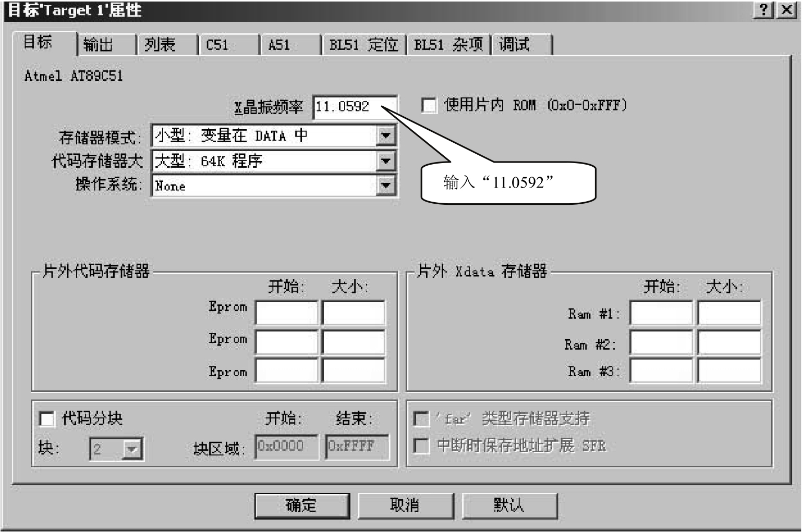Click the 默认 button
Screen dimensions: 802x532
509,505
